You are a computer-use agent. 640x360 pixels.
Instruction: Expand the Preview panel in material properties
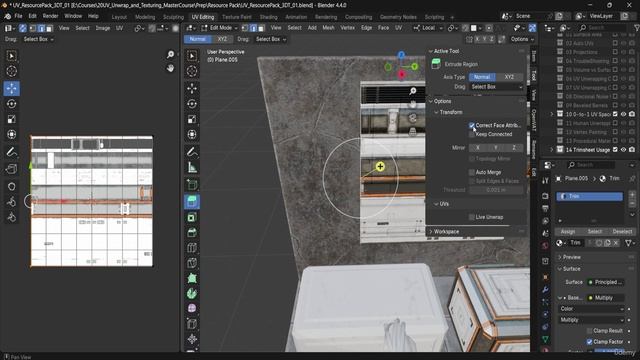(x=571, y=257)
